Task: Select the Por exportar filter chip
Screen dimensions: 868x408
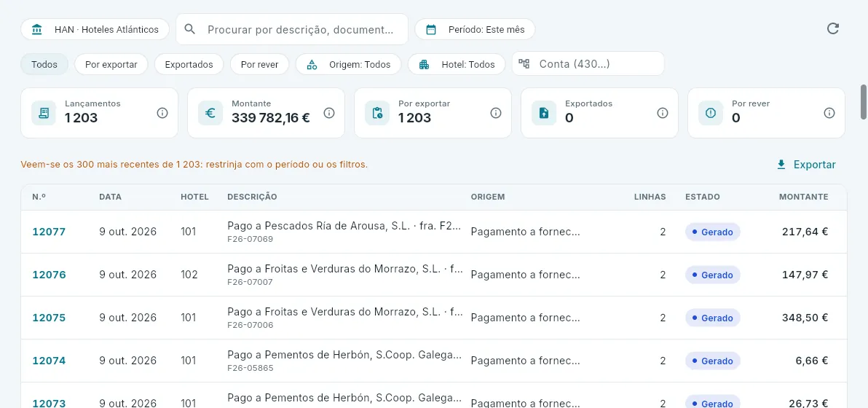Action: pos(111,64)
